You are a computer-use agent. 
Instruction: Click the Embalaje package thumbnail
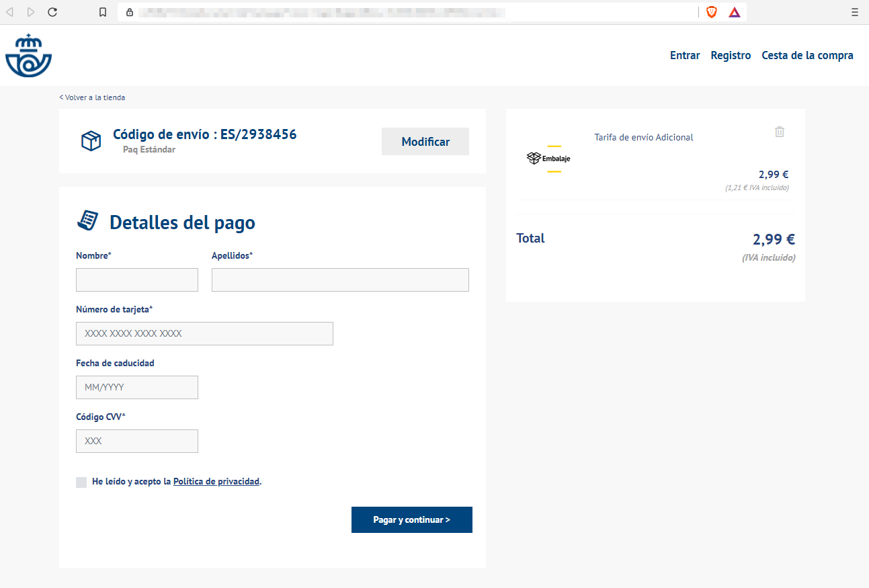(548, 159)
